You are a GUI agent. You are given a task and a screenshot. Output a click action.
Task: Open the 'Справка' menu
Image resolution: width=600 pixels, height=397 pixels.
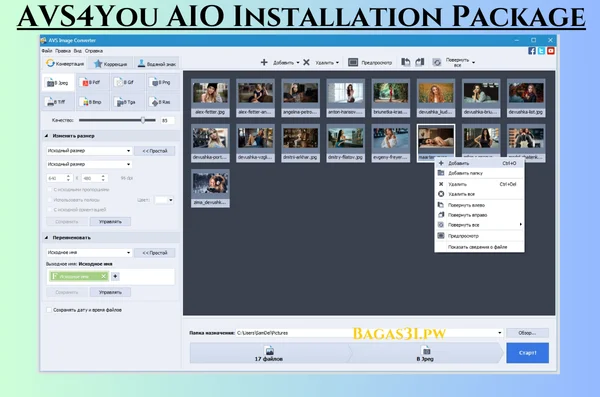94,51
